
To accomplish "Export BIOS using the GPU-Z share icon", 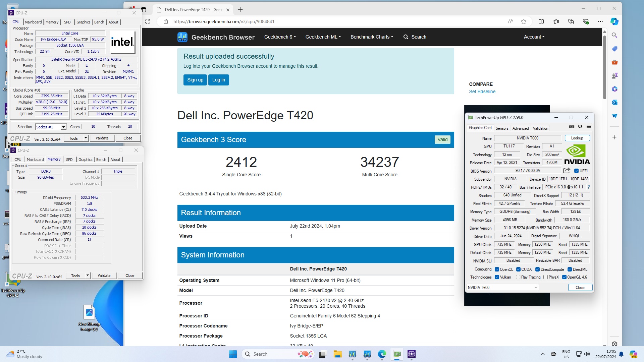I will pyautogui.click(x=567, y=171).
